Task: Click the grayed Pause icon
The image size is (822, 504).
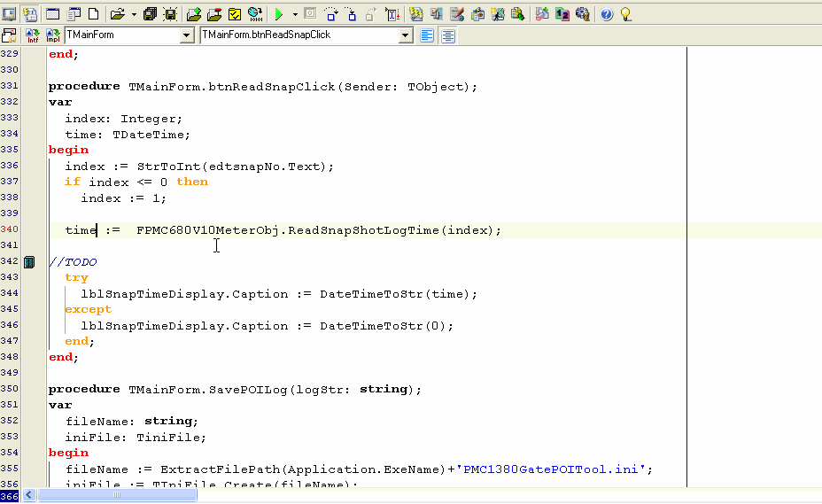Action: click(x=310, y=14)
